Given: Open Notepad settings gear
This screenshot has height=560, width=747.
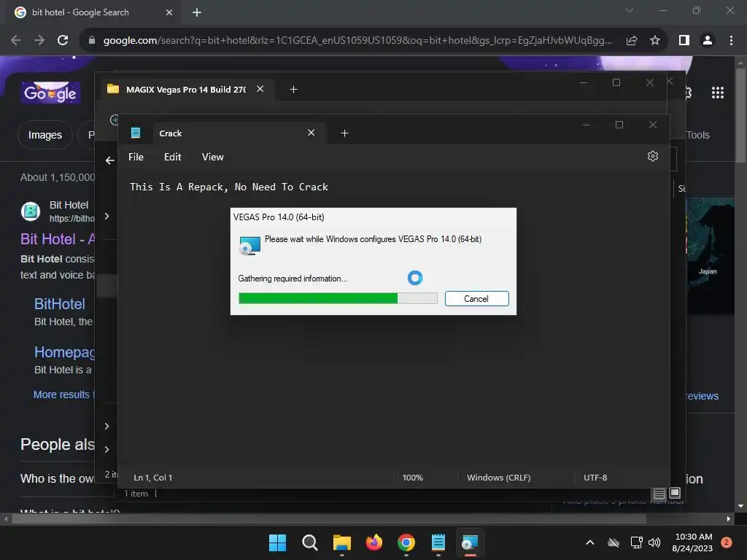Looking at the screenshot, I should point(653,156).
